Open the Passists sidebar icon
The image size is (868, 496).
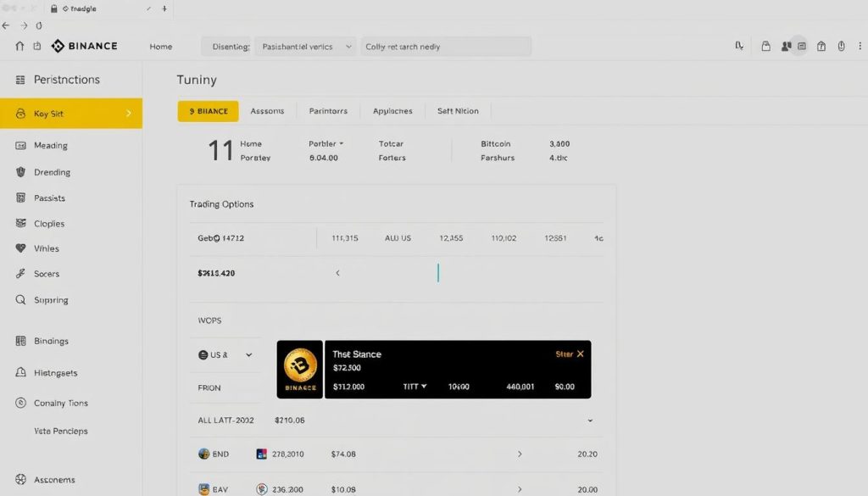pos(20,198)
